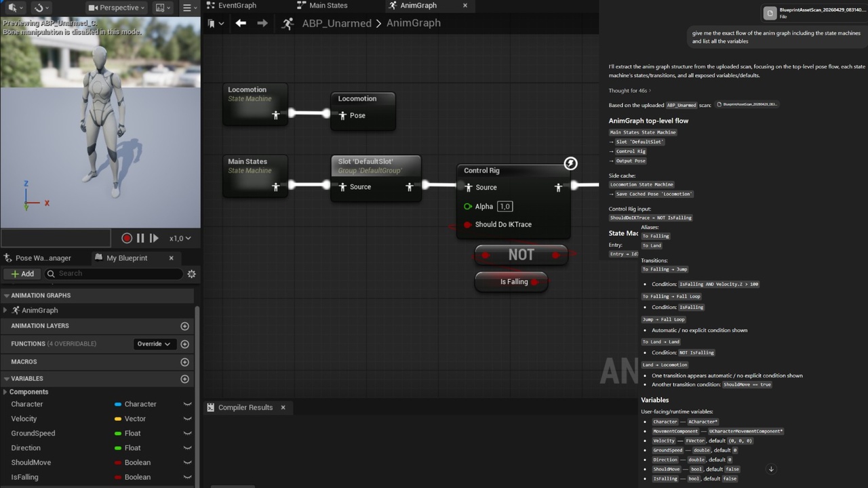The width and height of the screenshot is (868, 488).
Task: Select the Locomotion State Machine node
Action: [x=256, y=104]
